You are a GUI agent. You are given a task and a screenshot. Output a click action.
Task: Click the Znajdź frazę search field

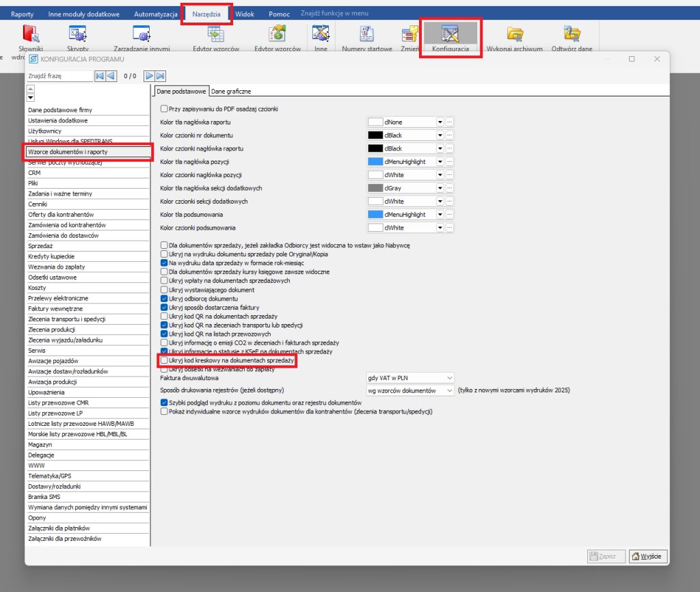58,76
